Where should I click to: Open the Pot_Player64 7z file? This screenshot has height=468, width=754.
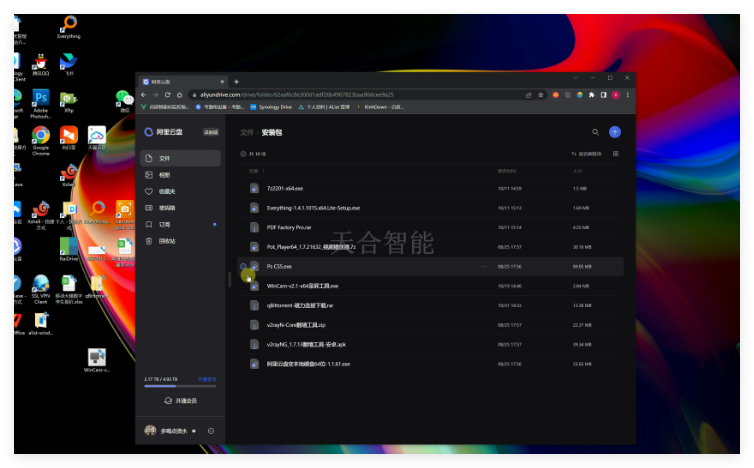pyautogui.click(x=311, y=247)
